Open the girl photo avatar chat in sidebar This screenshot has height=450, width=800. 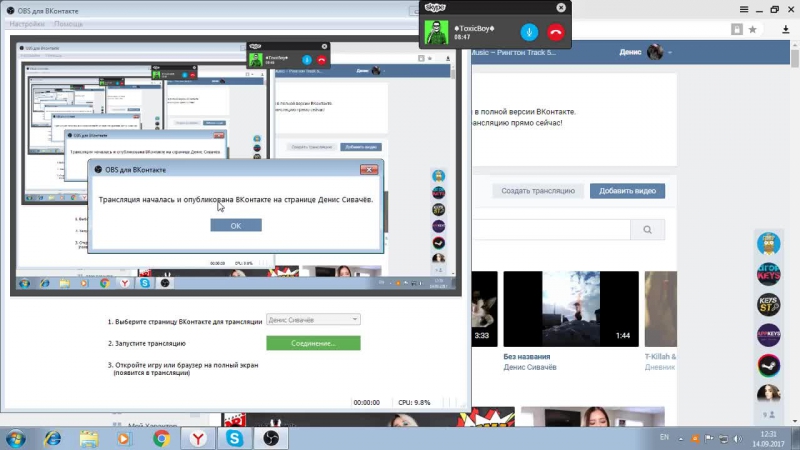click(x=768, y=393)
